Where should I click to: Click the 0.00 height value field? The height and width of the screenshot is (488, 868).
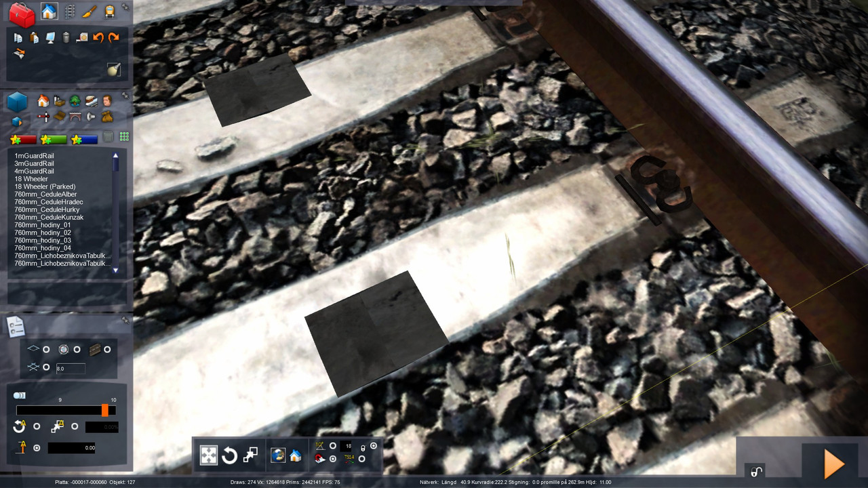pos(71,448)
